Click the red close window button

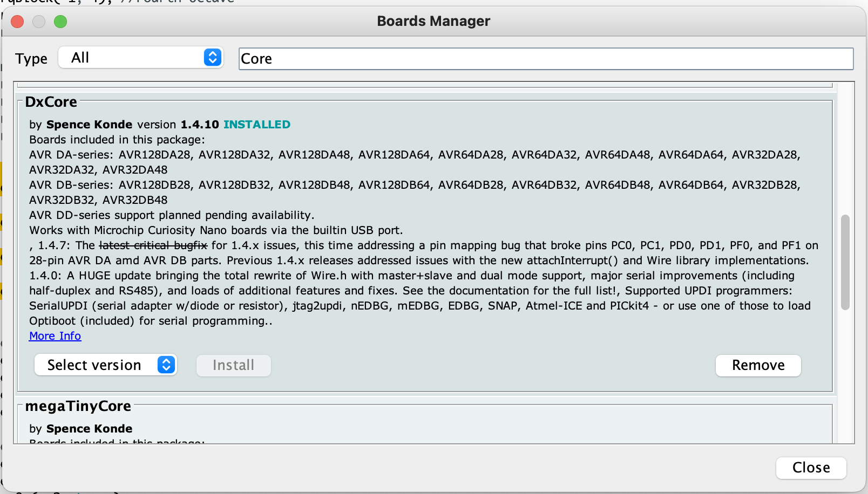[x=17, y=22]
